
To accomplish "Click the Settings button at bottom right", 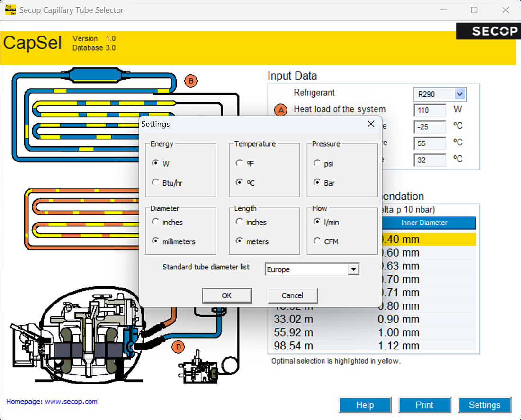I will 485,405.
